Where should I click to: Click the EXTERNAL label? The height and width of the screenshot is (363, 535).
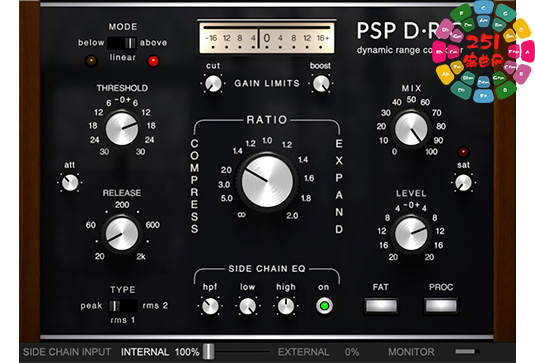point(303,352)
